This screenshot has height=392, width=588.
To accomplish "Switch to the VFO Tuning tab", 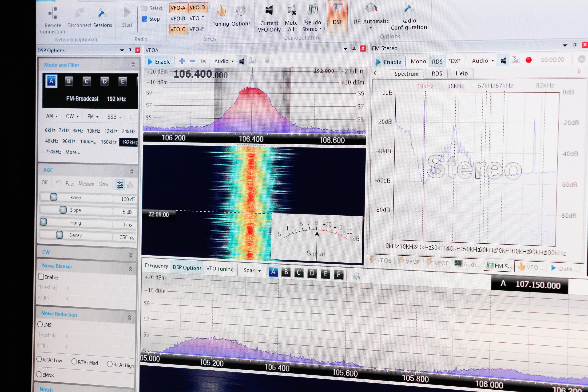I will point(220,269).
